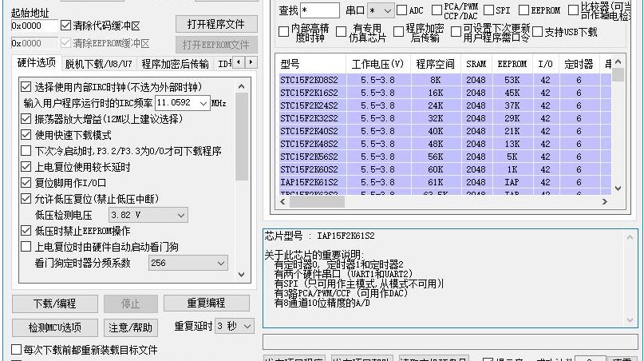Open the 重复延时 3 秒 dropdown
This screenshot has width=644, height=361.
(234, 327)
